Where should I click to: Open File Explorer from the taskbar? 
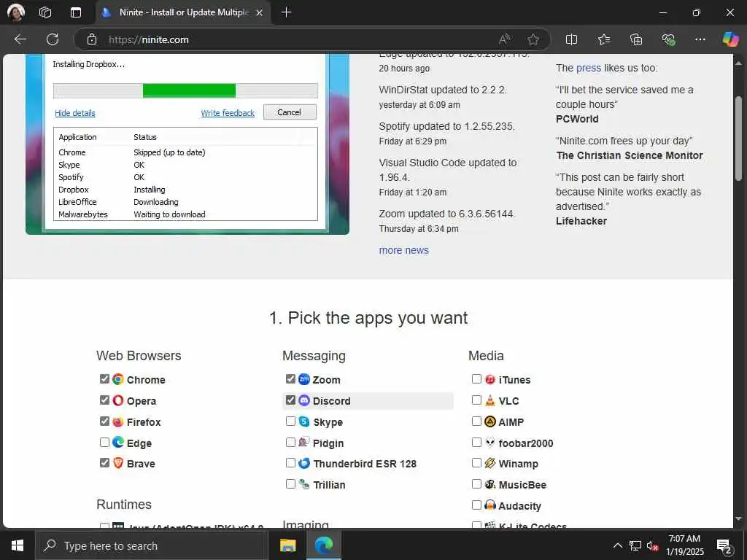point(287,545)
